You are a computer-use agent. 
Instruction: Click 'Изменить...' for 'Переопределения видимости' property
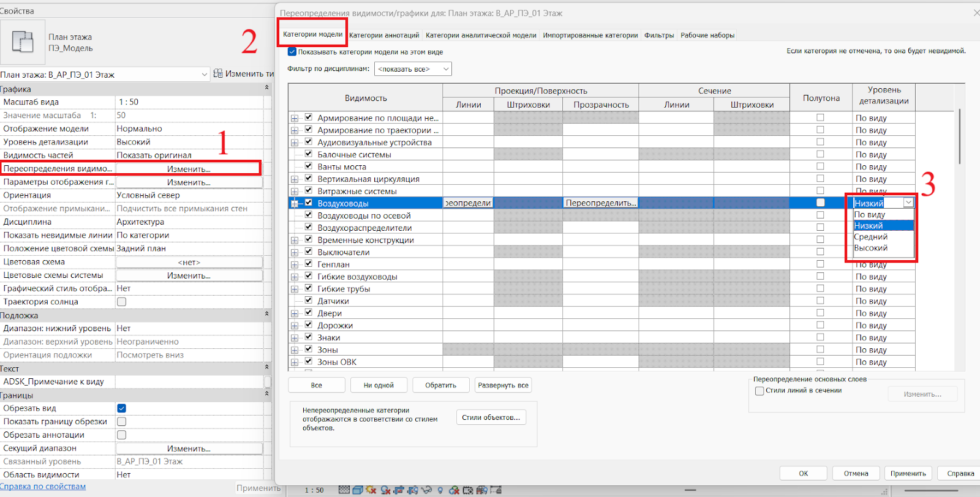tap(189, 169)
